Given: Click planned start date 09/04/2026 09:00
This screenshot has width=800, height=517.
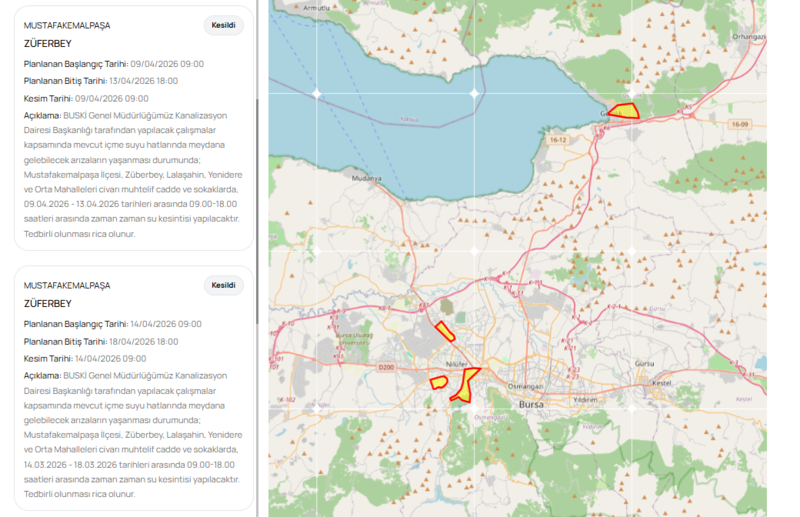Looking at the screenshot, I should point(167,64).
